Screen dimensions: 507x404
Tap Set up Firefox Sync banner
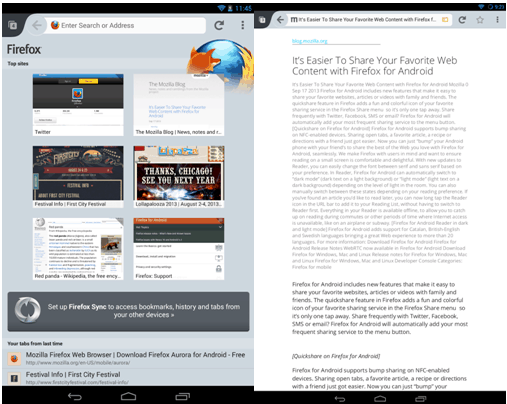point(128,311)
